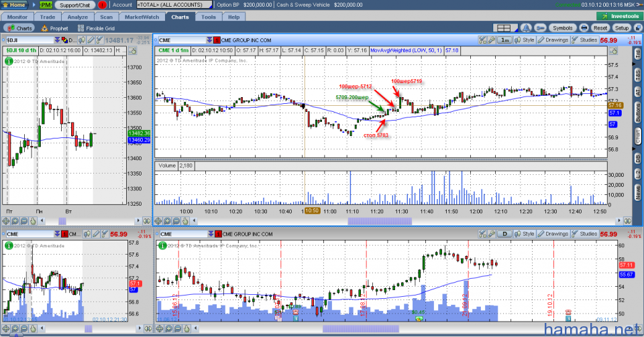Click the Symbols button
Screen dimensions: 644x337
562,28
